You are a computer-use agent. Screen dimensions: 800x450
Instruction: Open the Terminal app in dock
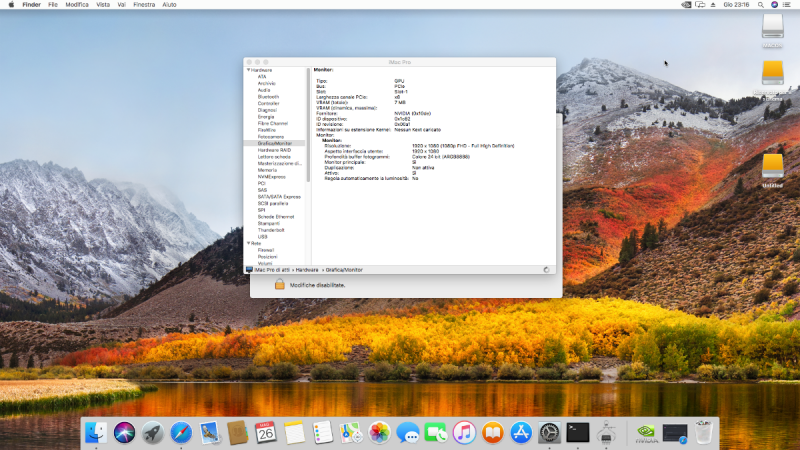[577, 432]
